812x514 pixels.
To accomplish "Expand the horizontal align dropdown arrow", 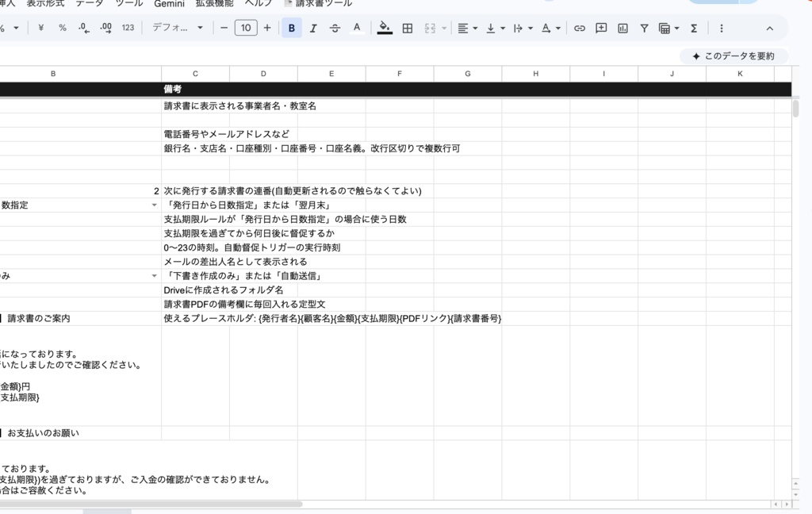I will point(475,28).
